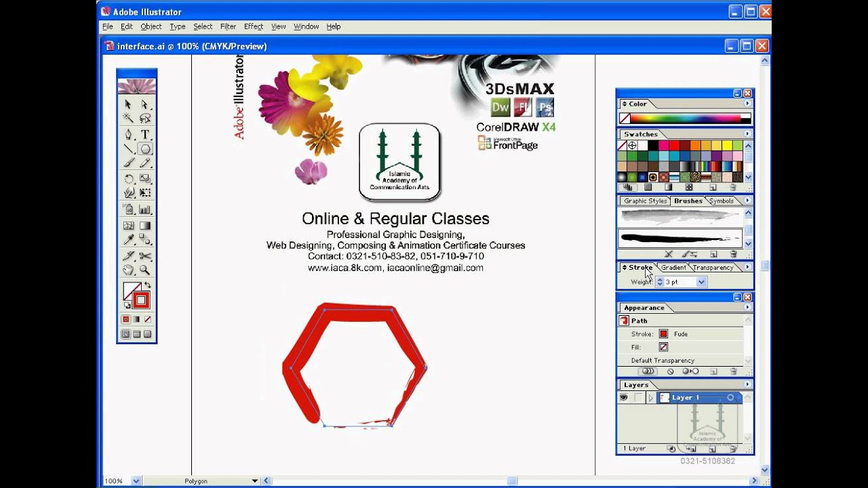Open Swatches panel flyout menu arrow

click(x=747, y=134)
